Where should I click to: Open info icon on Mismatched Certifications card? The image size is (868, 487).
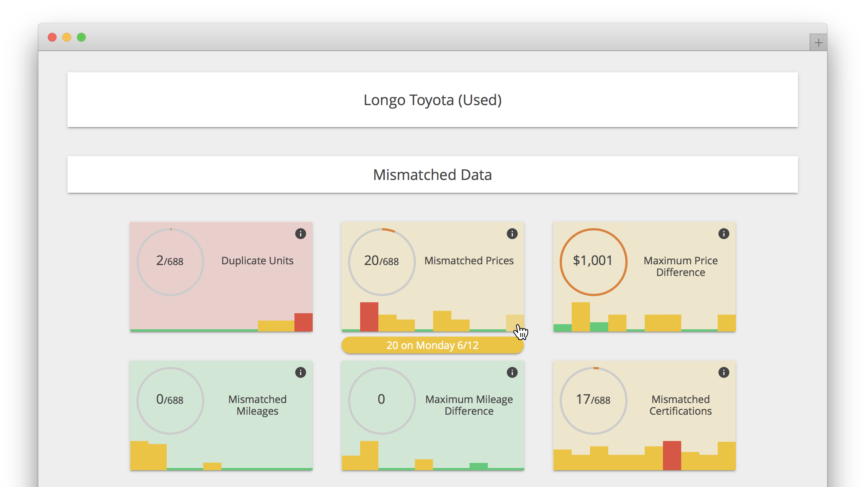click(724, 372)
